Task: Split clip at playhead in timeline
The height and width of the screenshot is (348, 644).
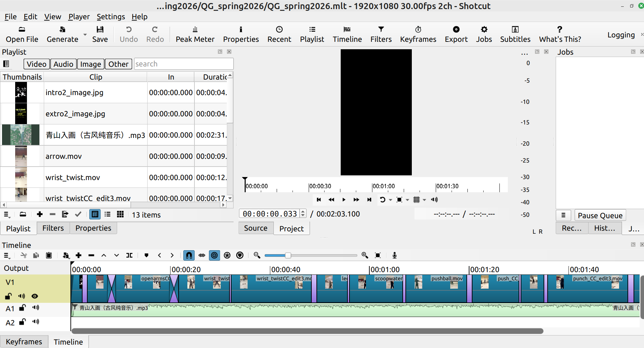Action: pos(129,255)
